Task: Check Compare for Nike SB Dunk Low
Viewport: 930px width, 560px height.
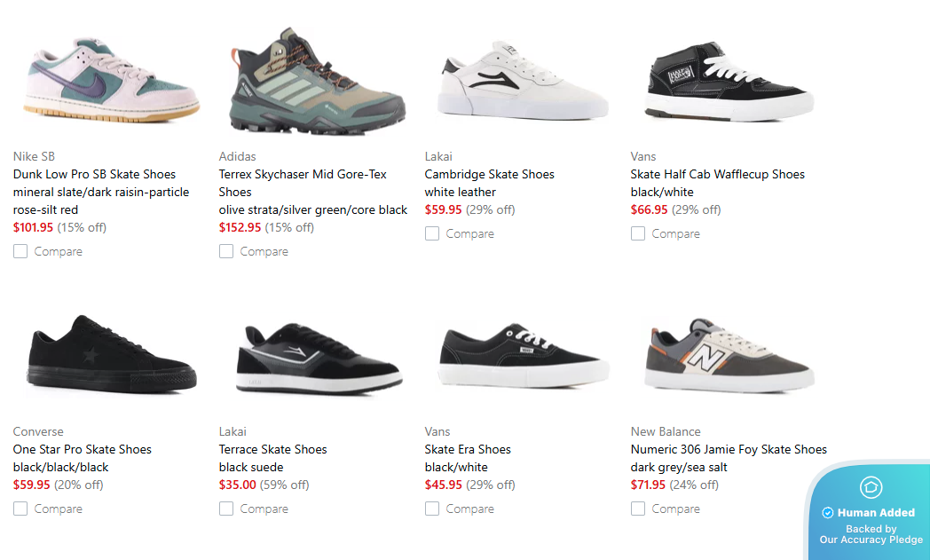Action: tap(20, 251)
